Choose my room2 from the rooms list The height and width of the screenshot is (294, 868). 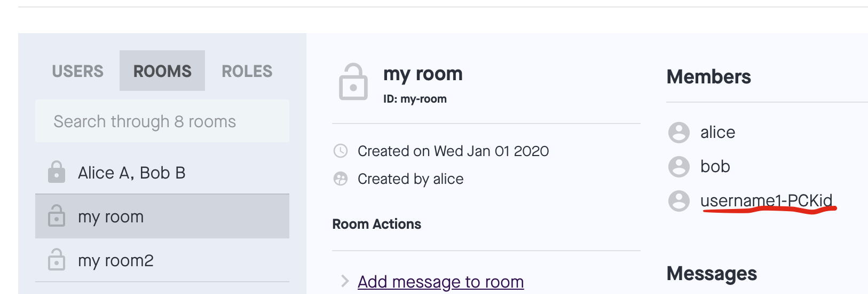point(116,260)
